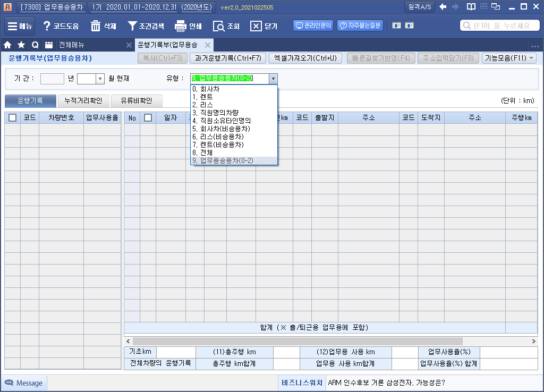Switch to 누적거리확인 tab
The width and height of the screenshot is (544, 392).
[x=83, y=101]
